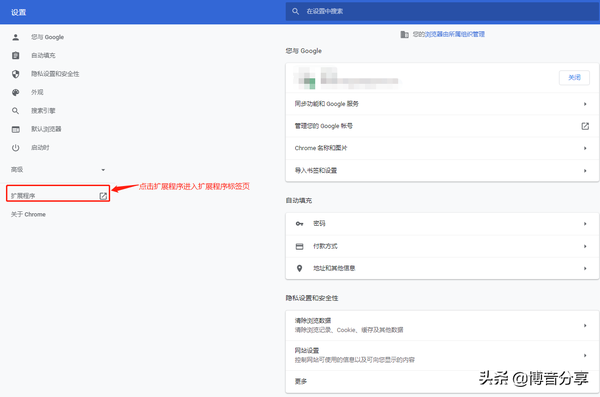The height and width of the screenshot is (397, 600).
Task: Click the 关闭 sync button
Action: coord(574,78)
